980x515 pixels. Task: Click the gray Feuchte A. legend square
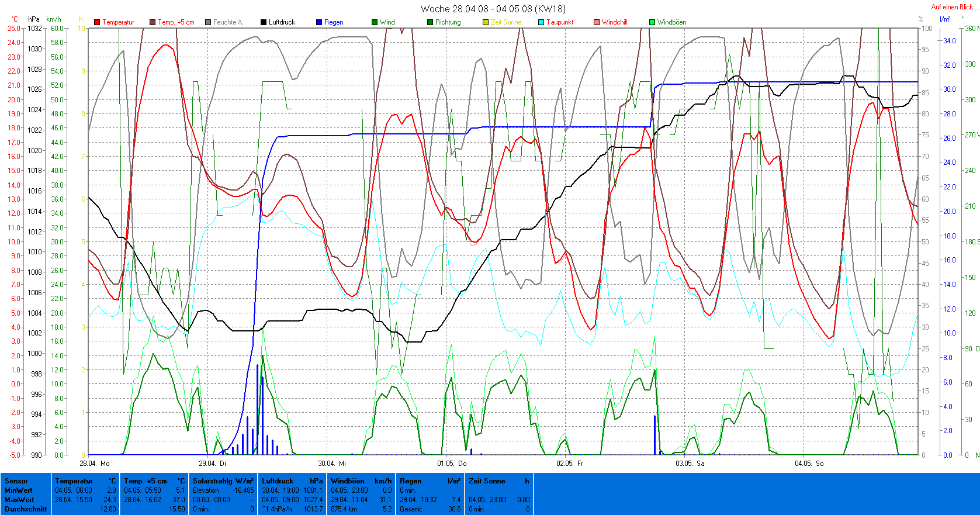(208, 22)
